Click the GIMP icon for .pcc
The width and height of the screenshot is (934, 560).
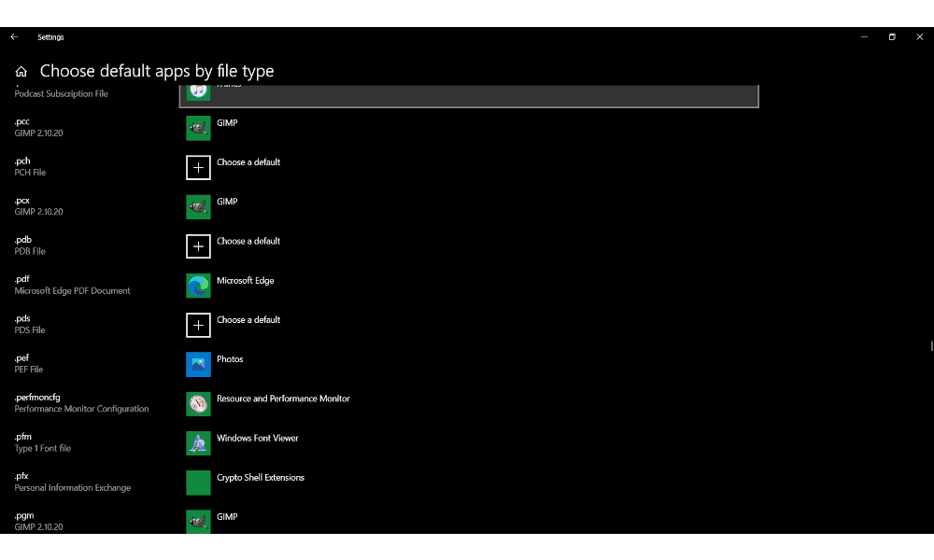click(x=198, y=128)
